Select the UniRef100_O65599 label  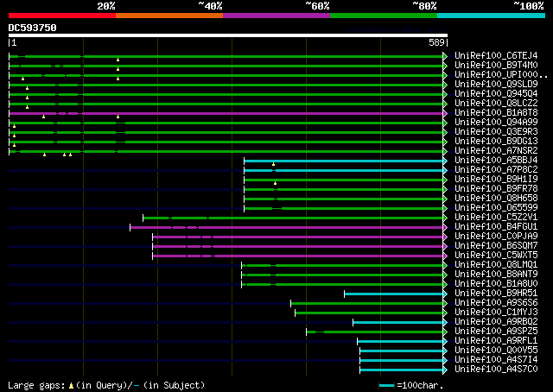[496, 208]
